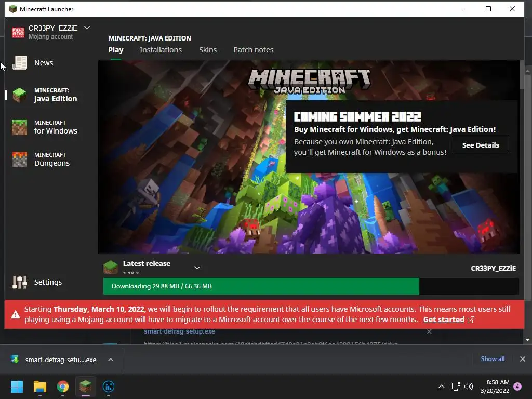The image size is (532, 399).
Task: Open the Patch notes tab
Action: [x=254, y=50]
